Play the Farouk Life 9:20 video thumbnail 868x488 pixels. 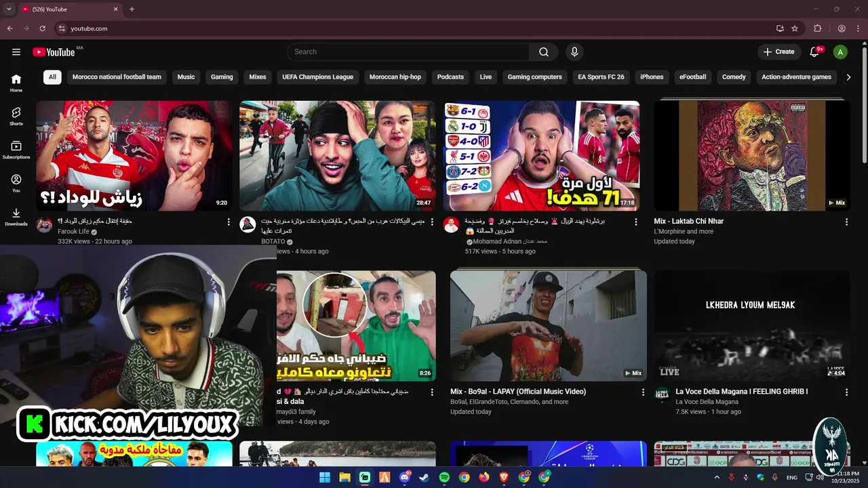click(x=134, y=156)
